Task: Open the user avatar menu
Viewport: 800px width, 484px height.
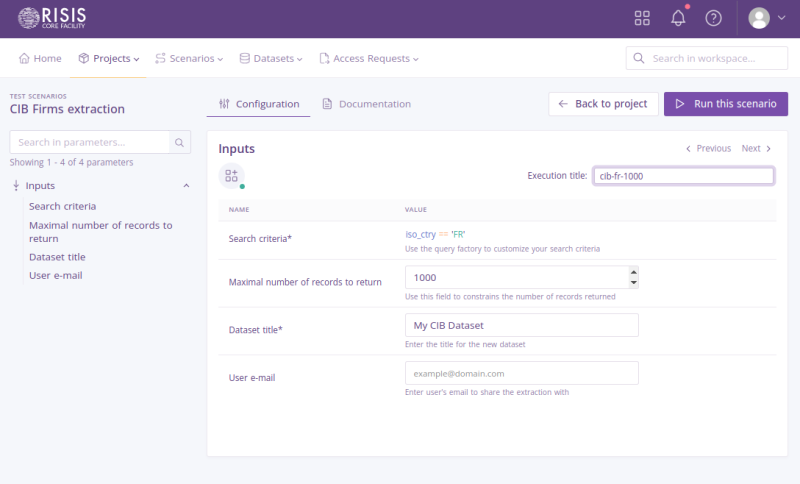Action: [x=767, y=18]
